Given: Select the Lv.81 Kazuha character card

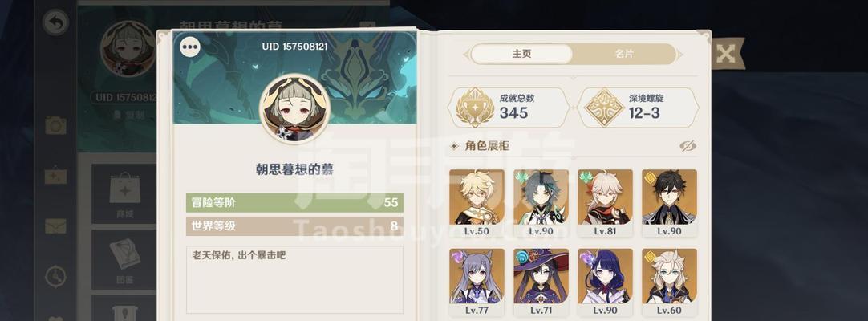Looking at the screenshot, I should coord(605,203).
